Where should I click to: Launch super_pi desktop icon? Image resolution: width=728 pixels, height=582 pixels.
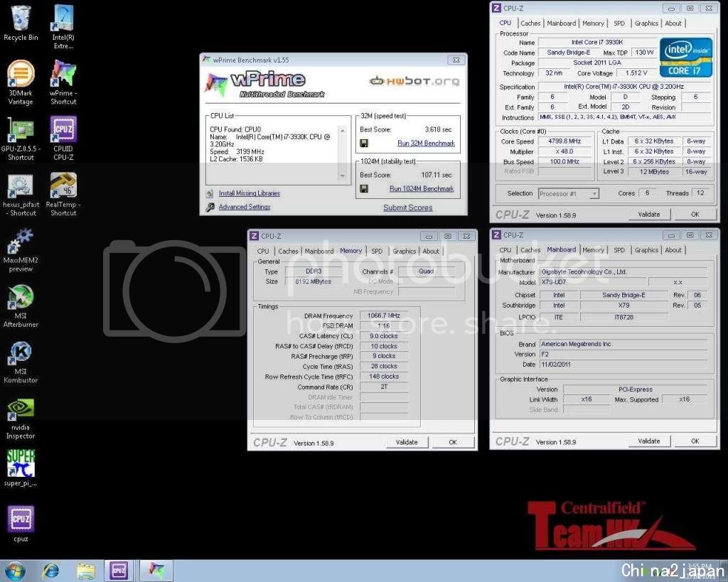pyautogui.click(x=21, y=468)
